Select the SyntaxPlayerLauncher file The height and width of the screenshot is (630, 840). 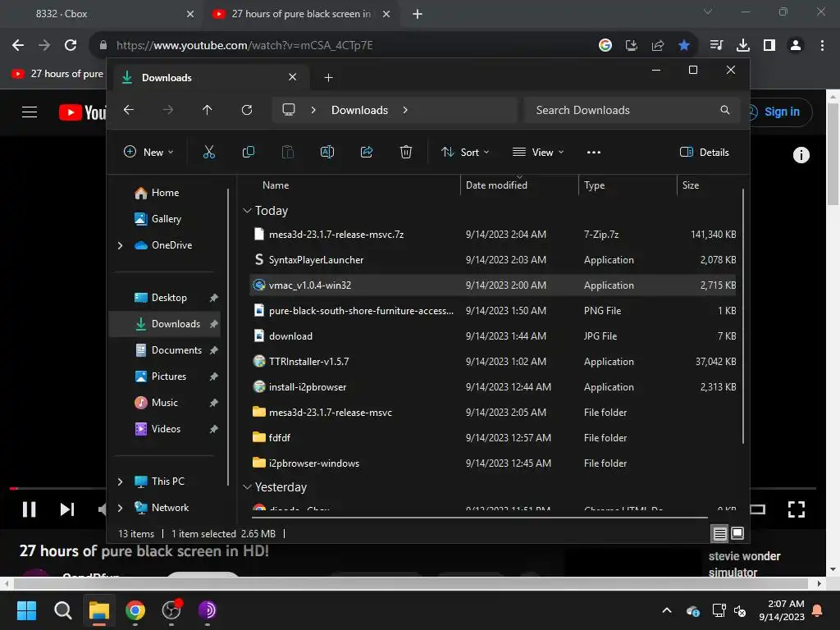493,260
